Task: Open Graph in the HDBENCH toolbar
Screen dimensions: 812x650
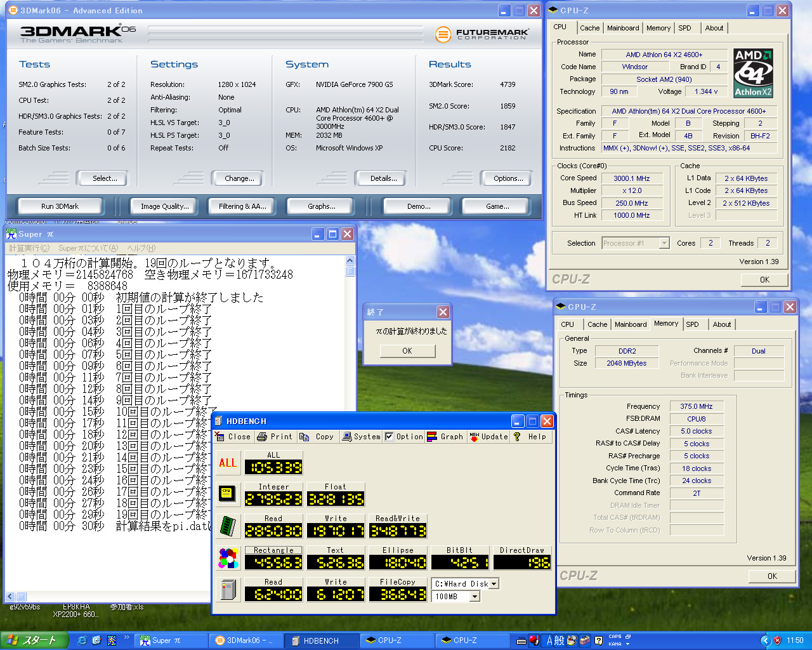Action: pos(445,437)
